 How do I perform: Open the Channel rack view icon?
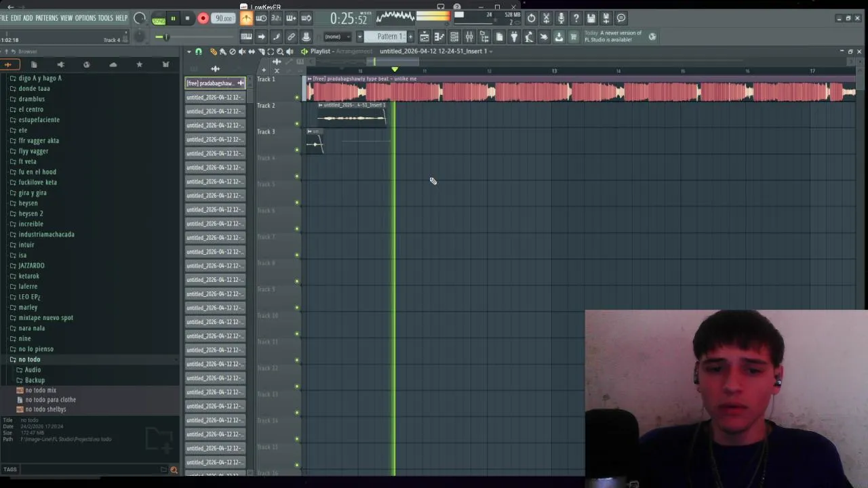[x=454, y=37]
